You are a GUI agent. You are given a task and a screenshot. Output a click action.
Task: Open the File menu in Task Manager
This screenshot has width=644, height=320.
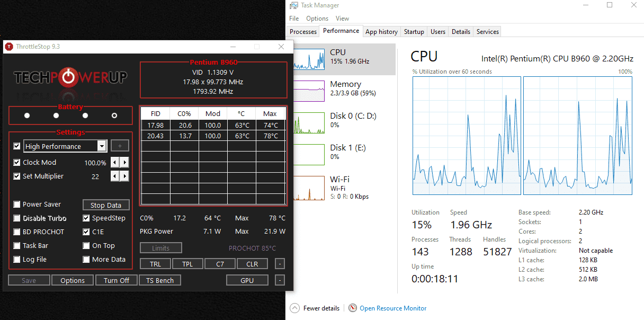(294, 19)
